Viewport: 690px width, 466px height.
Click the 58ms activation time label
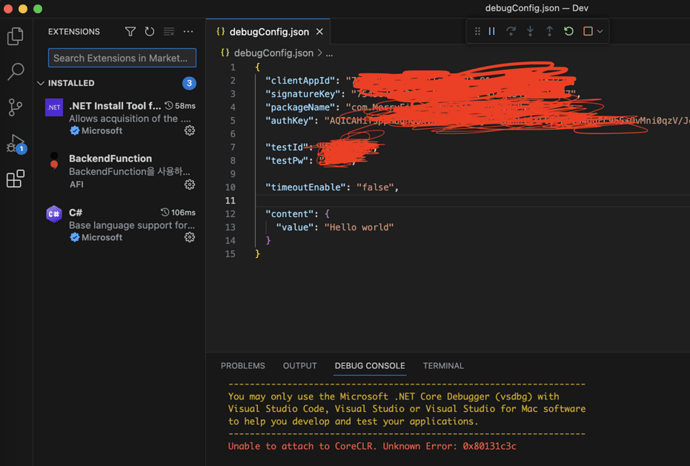tap(185, 106)
